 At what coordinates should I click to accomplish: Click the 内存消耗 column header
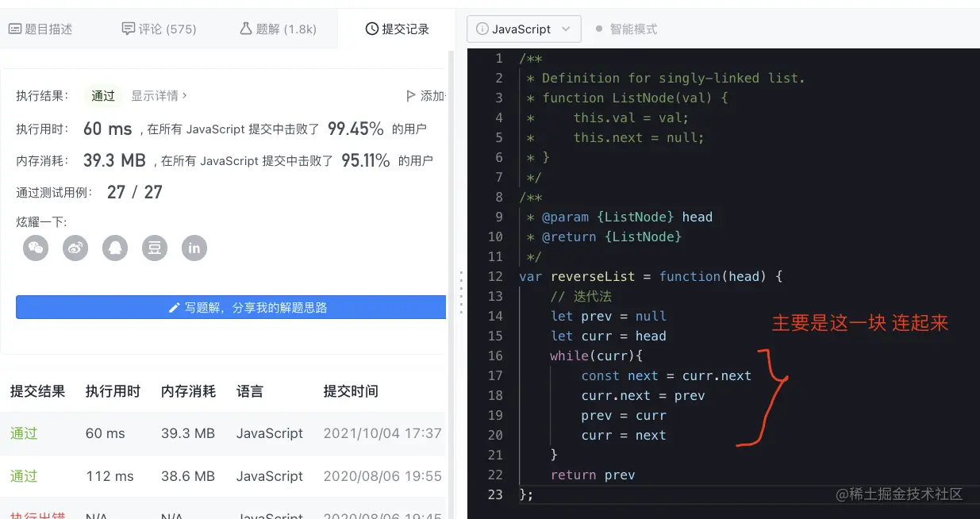pyautogui.click(x=188, y=391)
